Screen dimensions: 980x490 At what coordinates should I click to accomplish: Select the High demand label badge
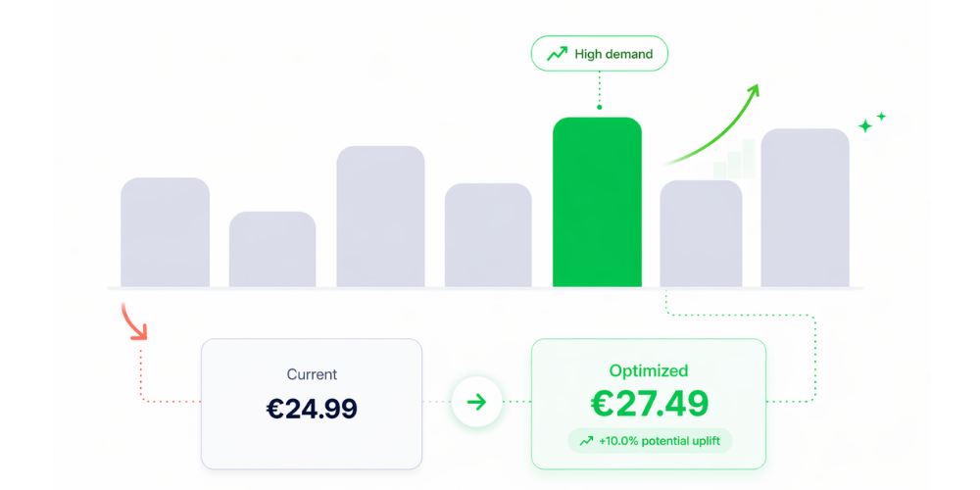pos(599,54)
